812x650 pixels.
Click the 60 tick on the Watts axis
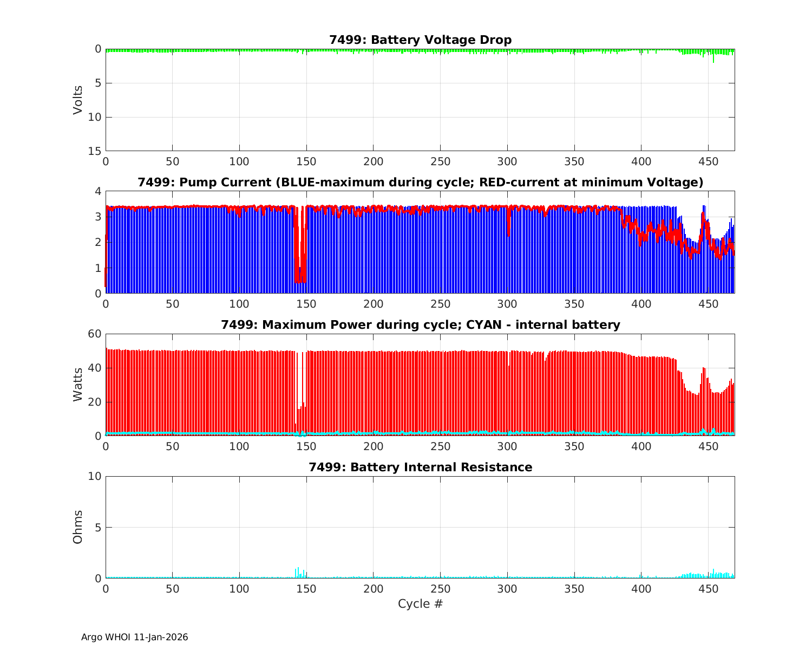pos(95,334)
